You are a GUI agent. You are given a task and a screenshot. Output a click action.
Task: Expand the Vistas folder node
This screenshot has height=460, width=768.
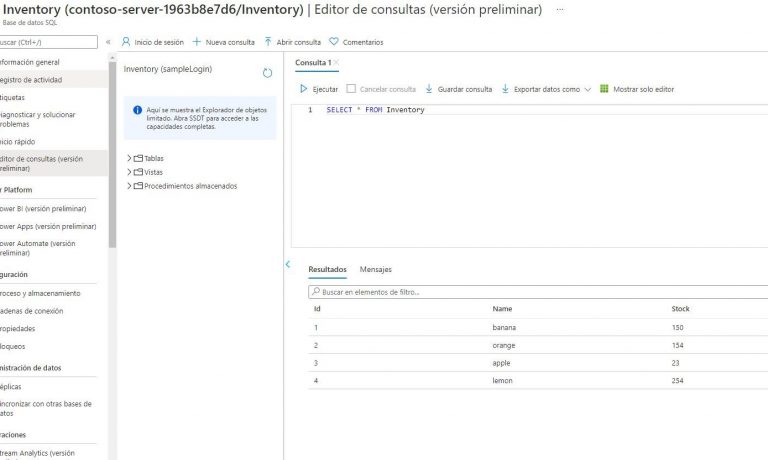tap(130, 172)
